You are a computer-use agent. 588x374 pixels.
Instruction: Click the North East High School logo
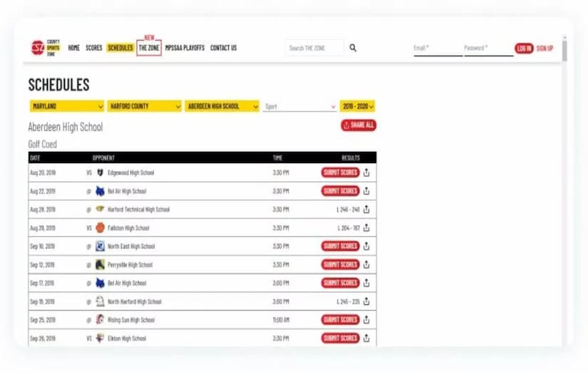point(100,246)
